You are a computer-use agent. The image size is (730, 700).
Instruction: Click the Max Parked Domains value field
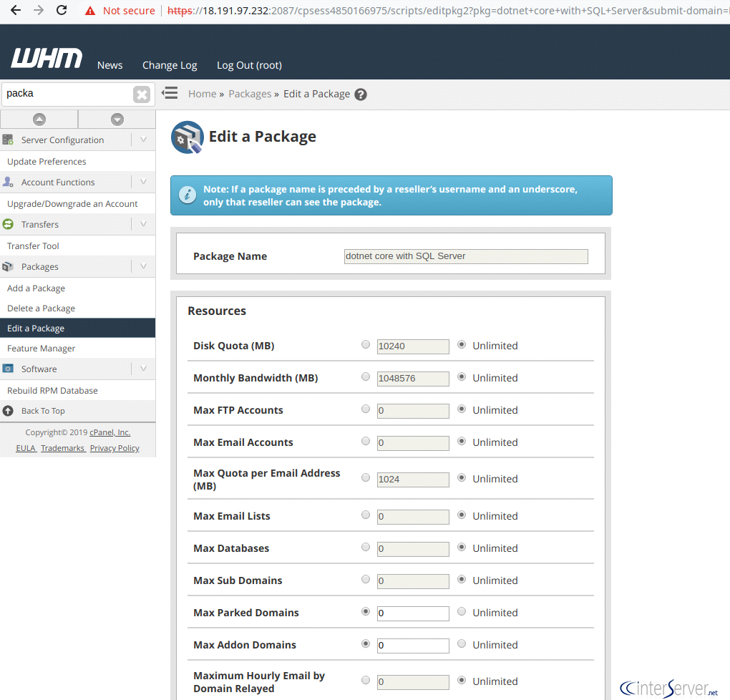(413, 613)
